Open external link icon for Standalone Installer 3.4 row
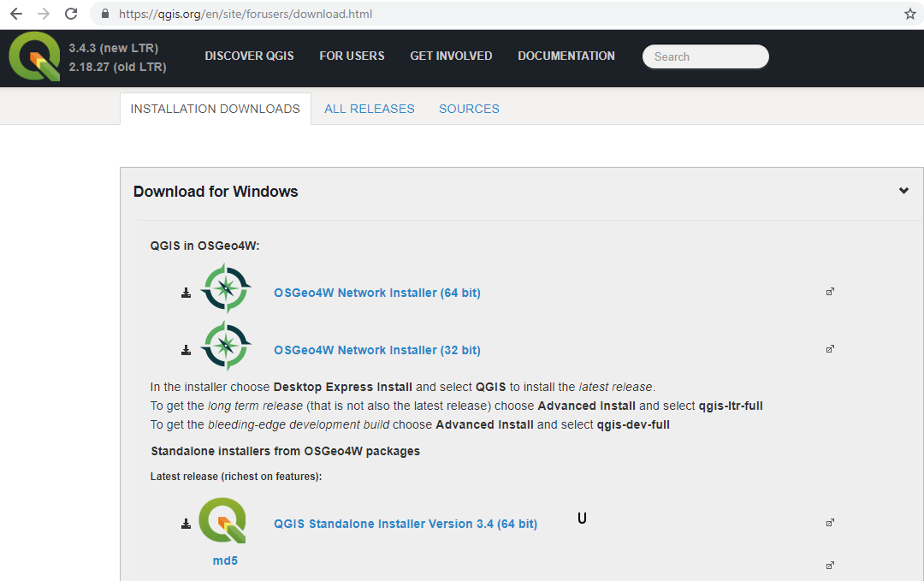 (x=830, y=523)
